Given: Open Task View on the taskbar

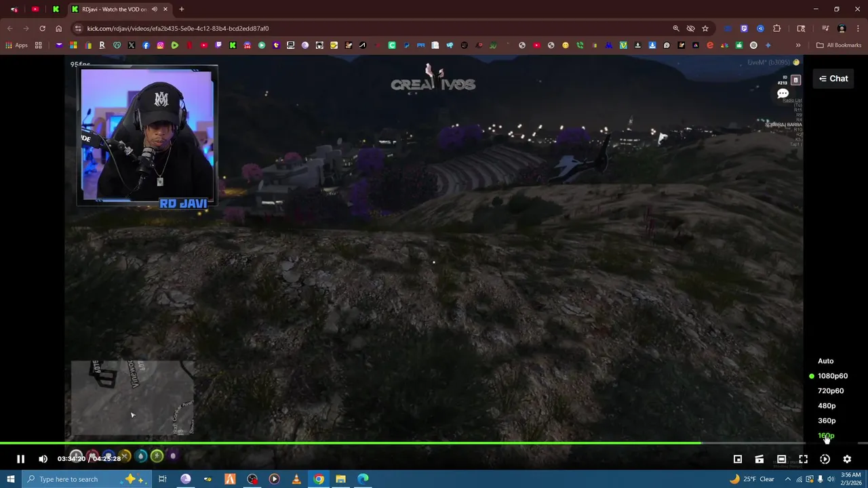Looking at the screenshot, I should [x=163, y=479].
